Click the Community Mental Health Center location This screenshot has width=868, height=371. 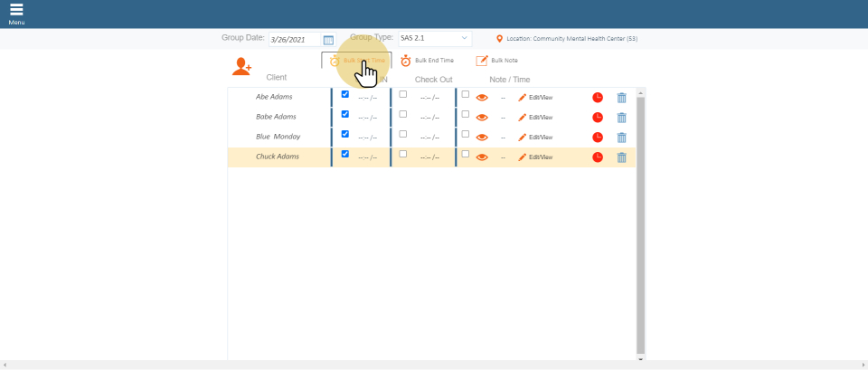coord(571,39)
